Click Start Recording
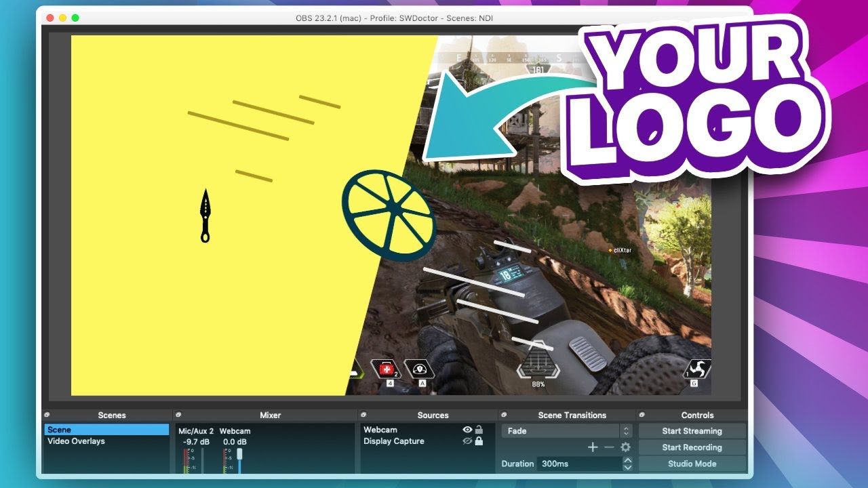This screenshot has height=488, width=868. (x=692, y=447)
